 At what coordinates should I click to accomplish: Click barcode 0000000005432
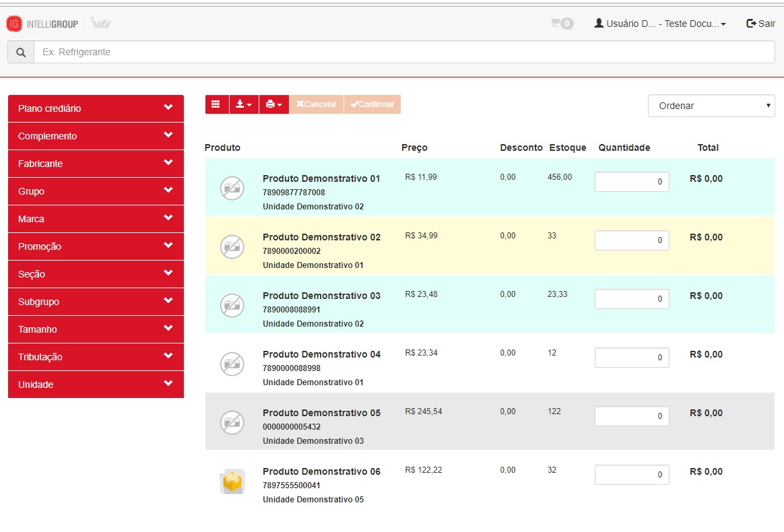pyautogui.click(x=292, y=427)
